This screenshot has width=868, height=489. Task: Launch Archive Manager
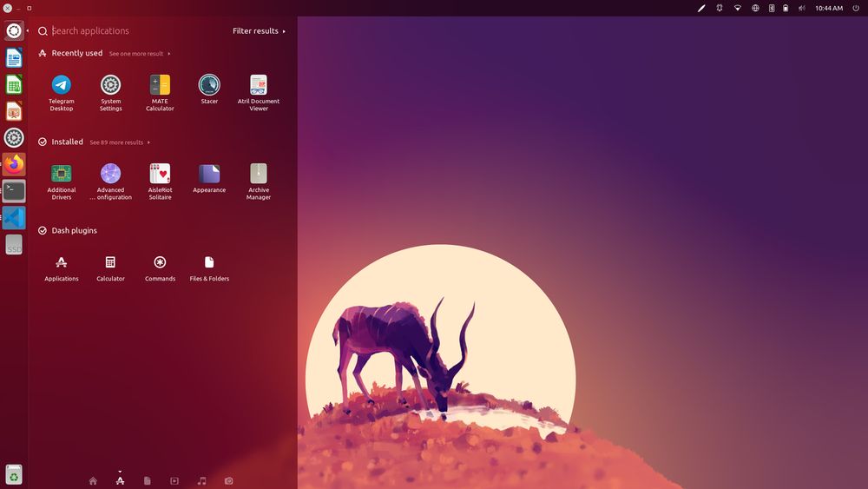click(259, 181)
